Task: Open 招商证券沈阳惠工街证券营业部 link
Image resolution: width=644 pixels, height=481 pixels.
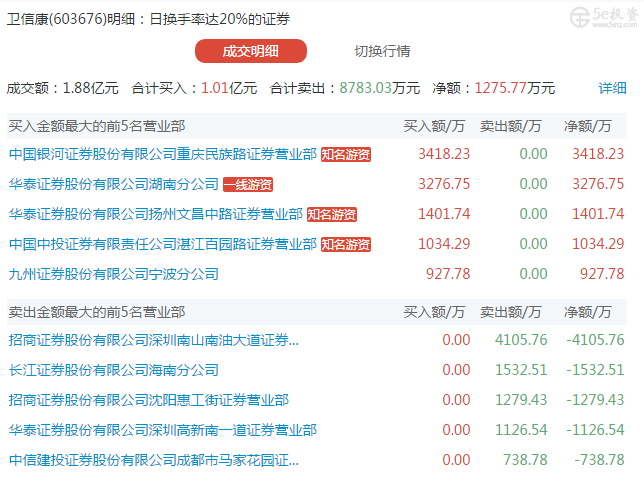Action: point(149,400)
